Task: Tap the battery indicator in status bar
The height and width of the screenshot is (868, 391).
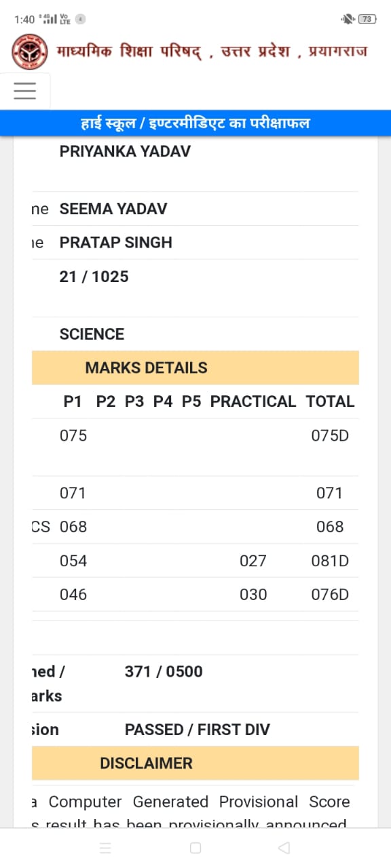Action: pyautogui.click(x=367, y=19)
